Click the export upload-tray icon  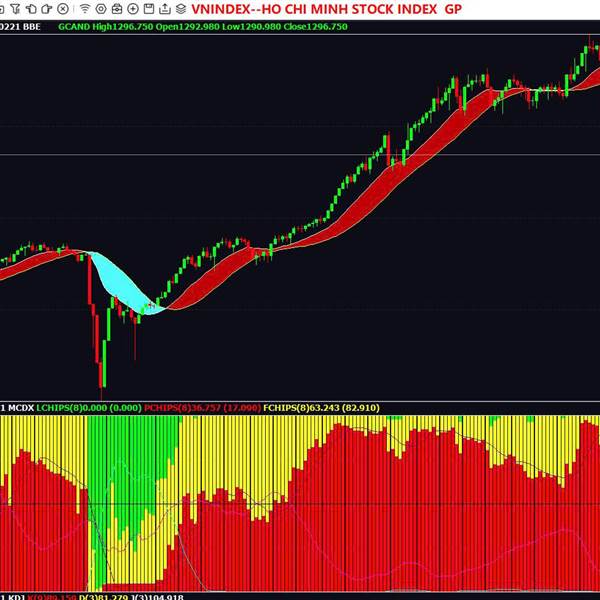(x=165, y=8)
